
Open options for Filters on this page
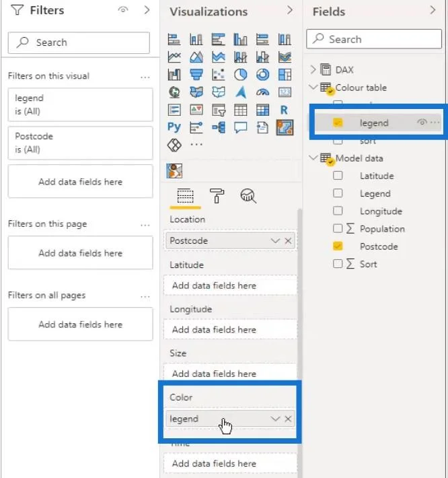[x=145, y=226]
